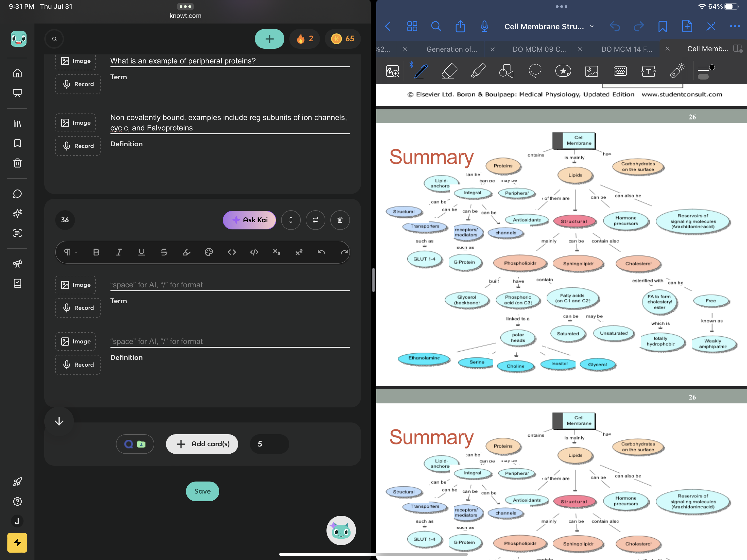Click the Knowt mascot logo at top of sidebar
Screen dimensions: 747x560
[18, 39]
